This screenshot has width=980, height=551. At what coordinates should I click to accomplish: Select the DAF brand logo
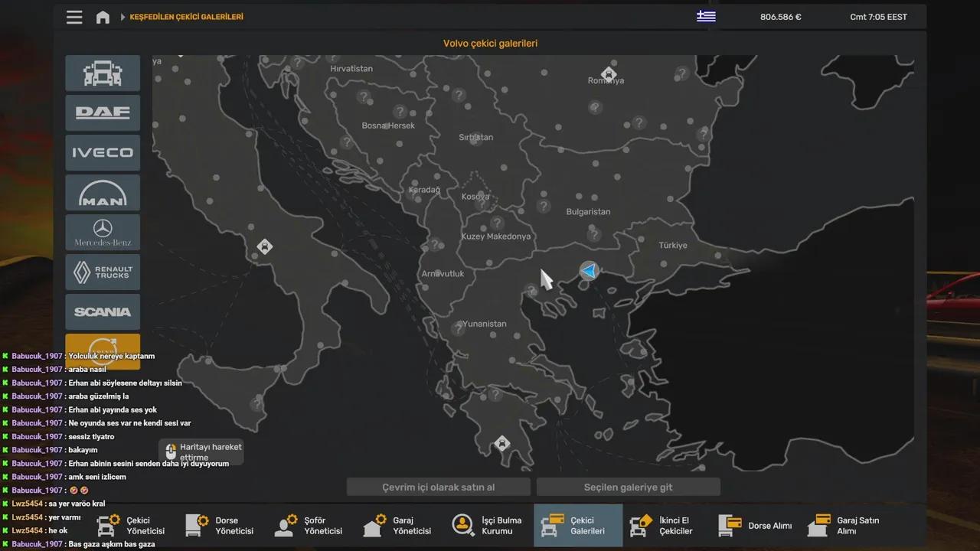103,112
